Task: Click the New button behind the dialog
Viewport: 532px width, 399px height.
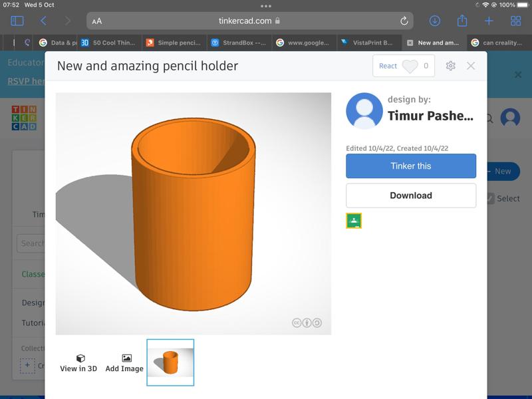Action: pyautogui.click(x=503, y=172)
